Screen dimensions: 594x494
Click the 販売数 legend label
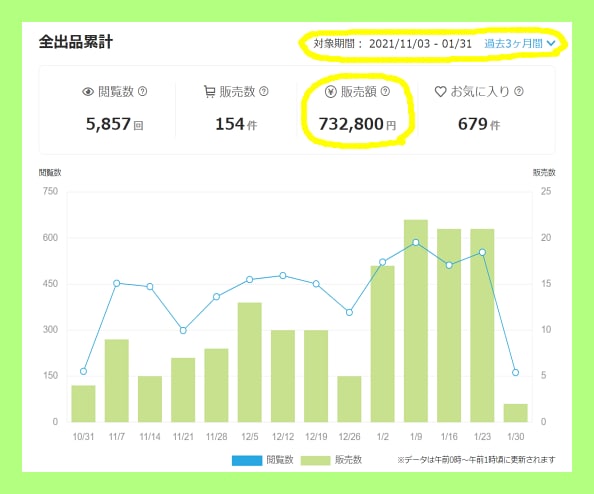(x=349, y=460)
